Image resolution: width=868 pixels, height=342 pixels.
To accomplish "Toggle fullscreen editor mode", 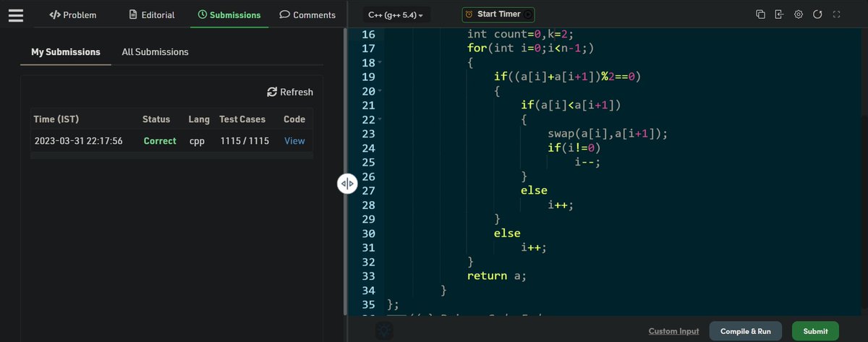I will tap(837, 14).
